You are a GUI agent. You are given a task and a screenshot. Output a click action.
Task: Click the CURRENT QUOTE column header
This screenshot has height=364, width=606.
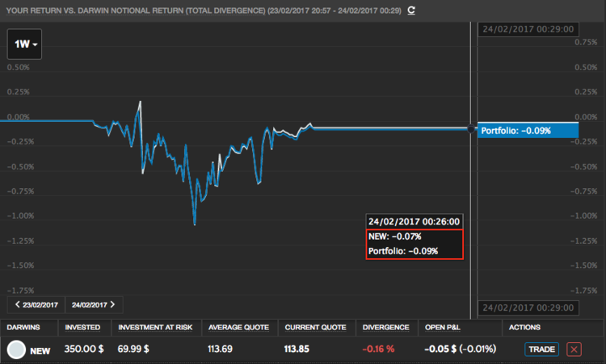(x=315, y=328)
